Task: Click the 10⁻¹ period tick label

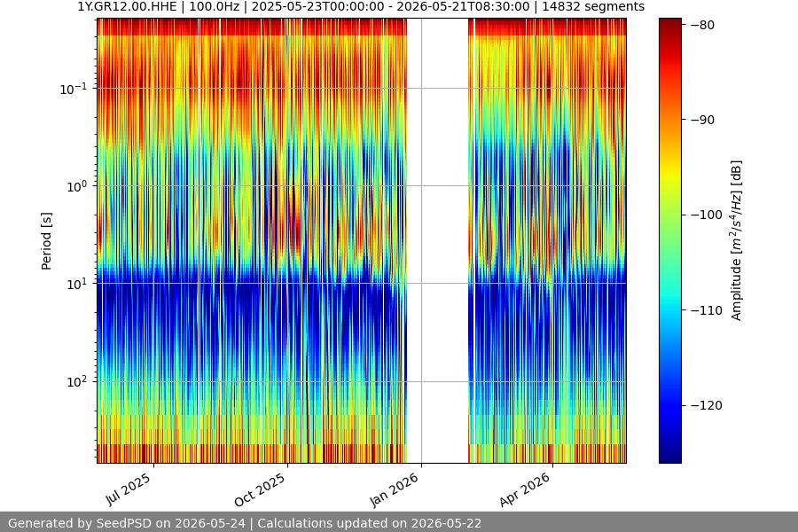Action: [x=74, y=89]
